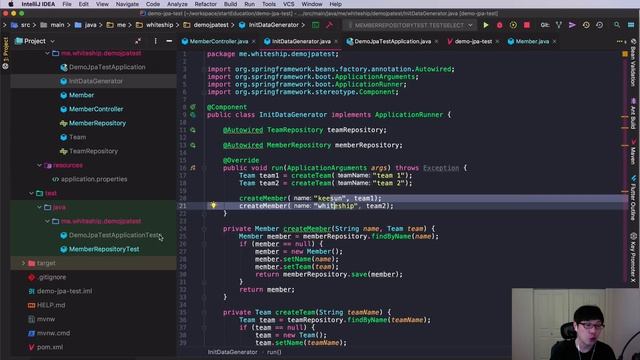Open Git update project branch icon

tap(559, 25)
